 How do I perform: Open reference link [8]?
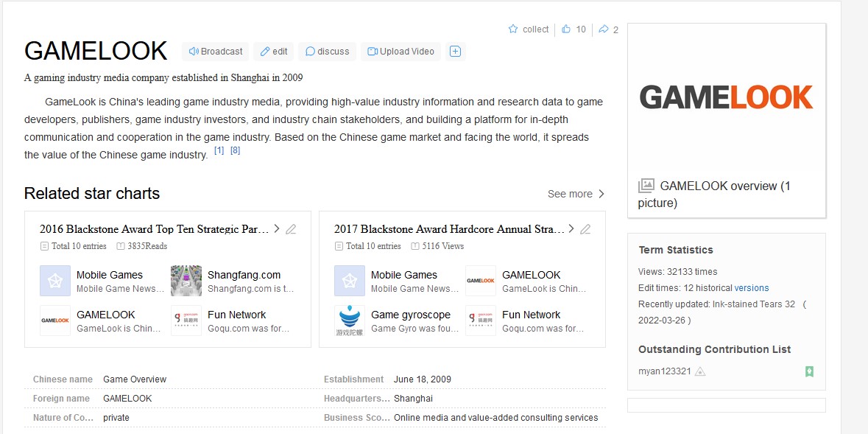click(x=236, y=150)
